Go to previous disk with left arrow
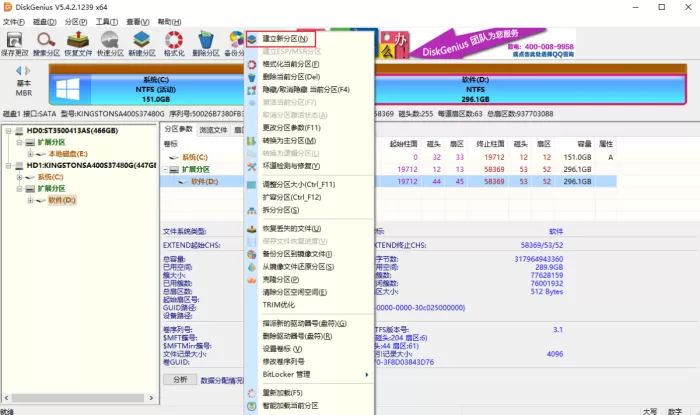Image resolution: width=700 pixels, height=415 pixels. (x=19, y=71)
